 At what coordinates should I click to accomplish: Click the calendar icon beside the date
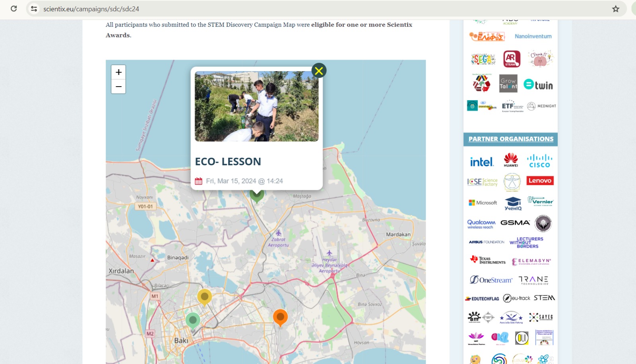pos(198,181)
